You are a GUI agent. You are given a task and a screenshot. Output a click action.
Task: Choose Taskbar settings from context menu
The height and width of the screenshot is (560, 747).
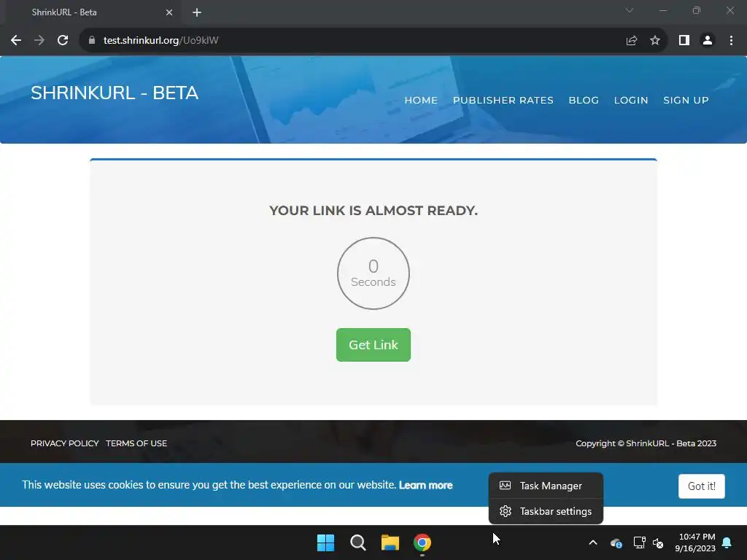coord(546,511)
